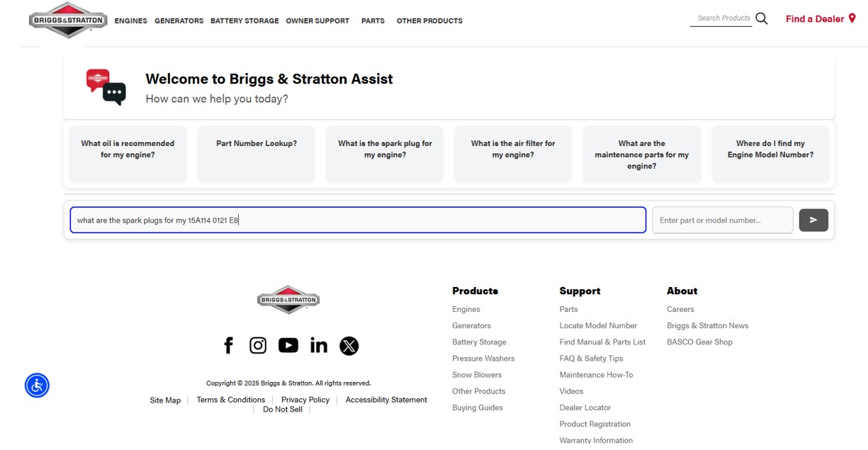The width and height of the screenshot is (868, 450).
Task: Open the Careers link
Action: click(x=680, y=309)
